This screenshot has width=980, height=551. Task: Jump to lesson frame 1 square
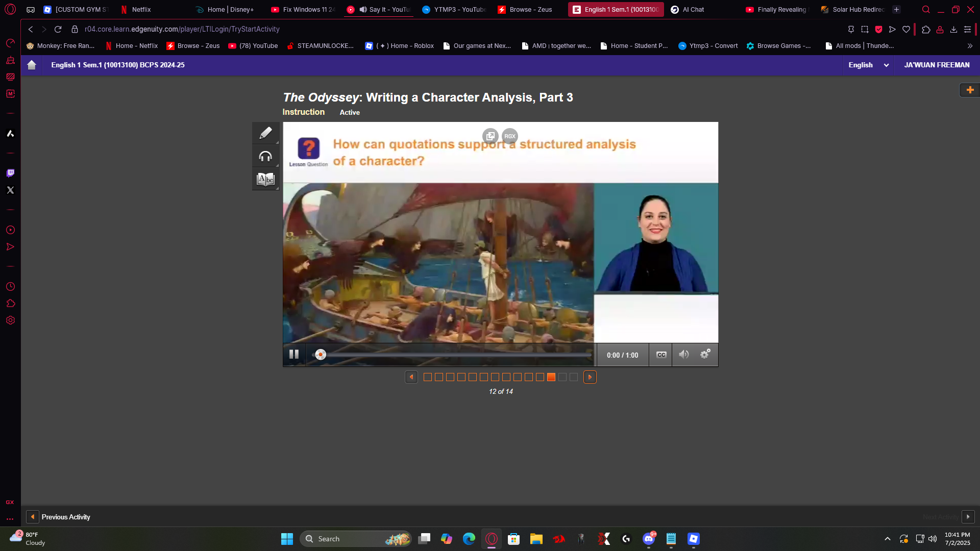pyautogui.click(x=428, y=377)
